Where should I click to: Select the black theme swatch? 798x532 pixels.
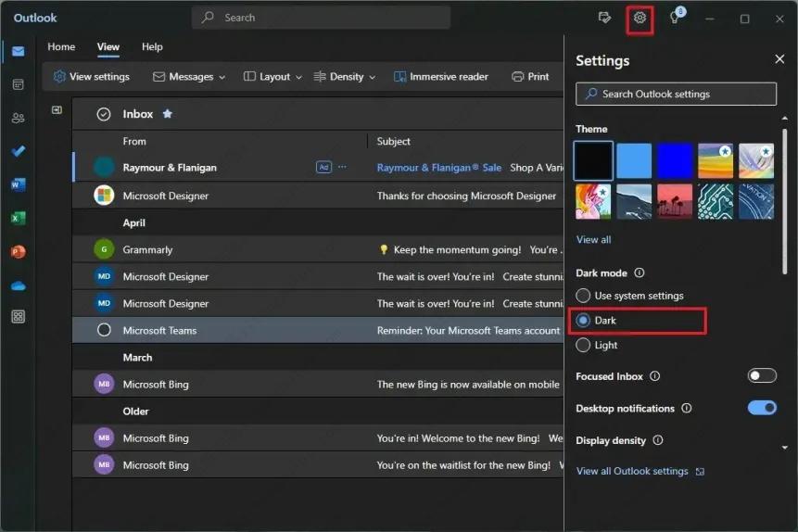tap(593, 161)
